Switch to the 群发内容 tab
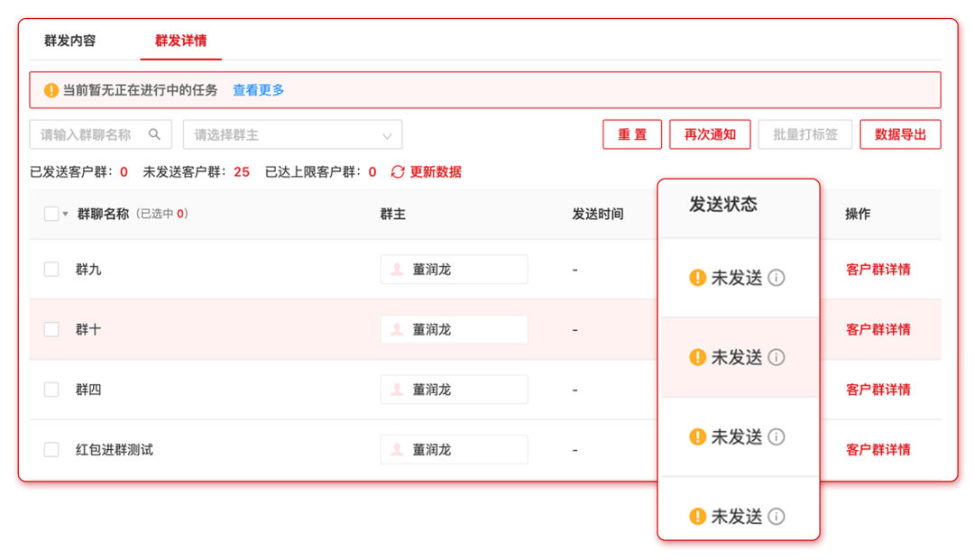The height and width of the screenshot is (560, 974). click(69, 41)
